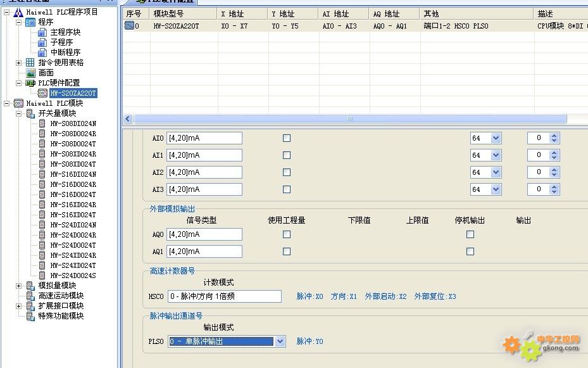Click the 其他 column header
The width and height of the screenshot is (588, 368).
pos(476,14)
